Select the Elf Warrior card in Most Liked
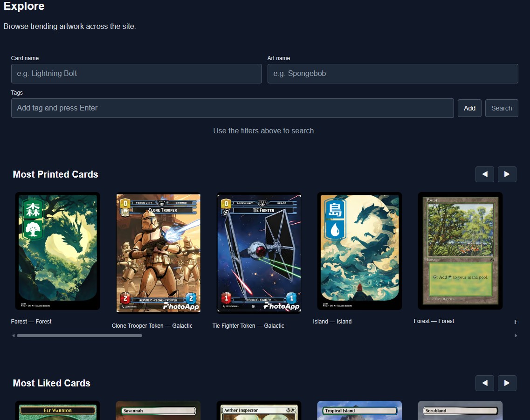Image resolution: width=530 pixels, height=420 pixels. (57, 410)
